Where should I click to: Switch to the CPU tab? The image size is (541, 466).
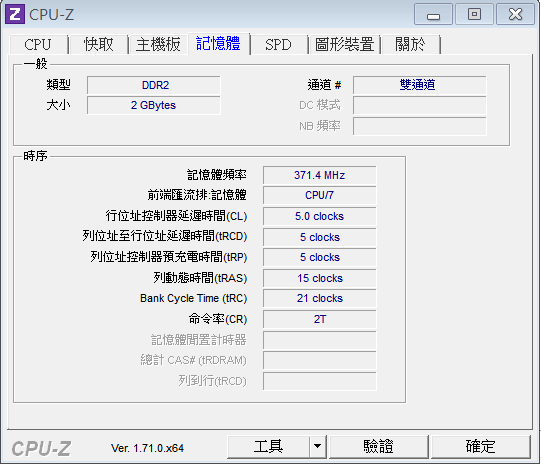pos(38,44)
